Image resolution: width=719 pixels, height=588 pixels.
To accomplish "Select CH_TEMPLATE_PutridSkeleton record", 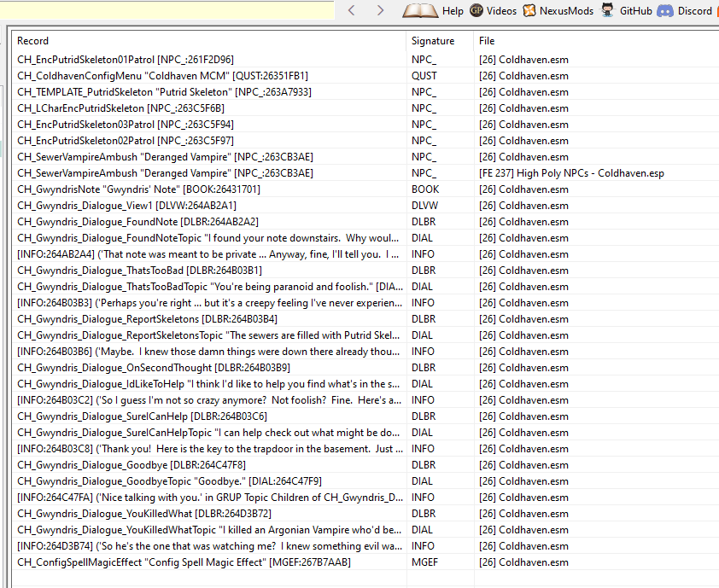I will 164,92.
